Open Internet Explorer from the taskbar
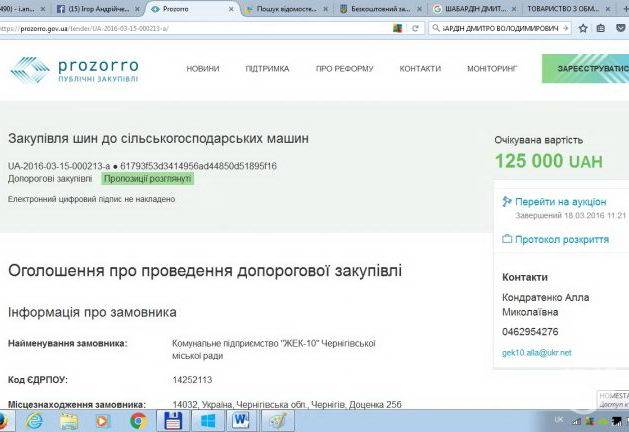Screen dimensions: 629x432 click(x=34, y=420)
